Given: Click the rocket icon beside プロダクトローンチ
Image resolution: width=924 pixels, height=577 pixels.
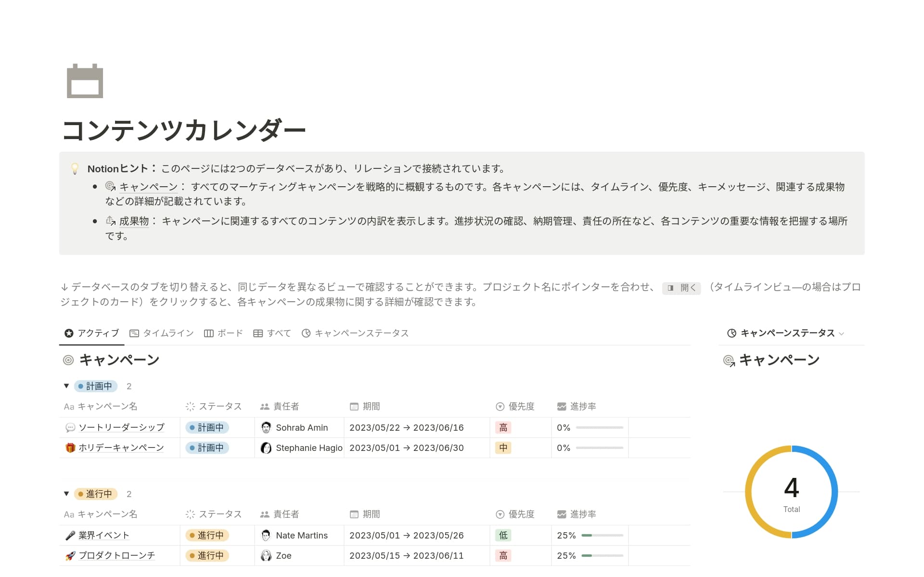Looking at the screenshot, I should tap(70, 556).
